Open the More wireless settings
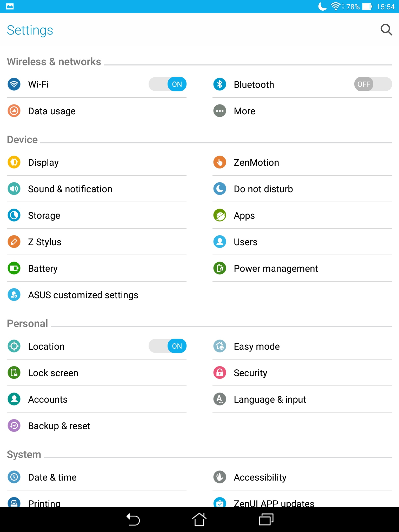Viewport: 399px width, 532px height. click(302, 111)
